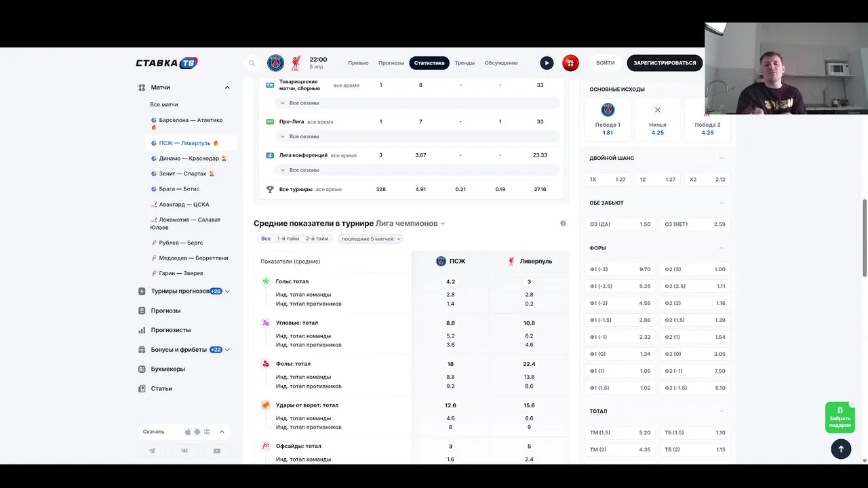Pick the ТБ (1.5) 1.10 bet
Viewport: 868px width, 488px height.
click(x=695, y=432)
